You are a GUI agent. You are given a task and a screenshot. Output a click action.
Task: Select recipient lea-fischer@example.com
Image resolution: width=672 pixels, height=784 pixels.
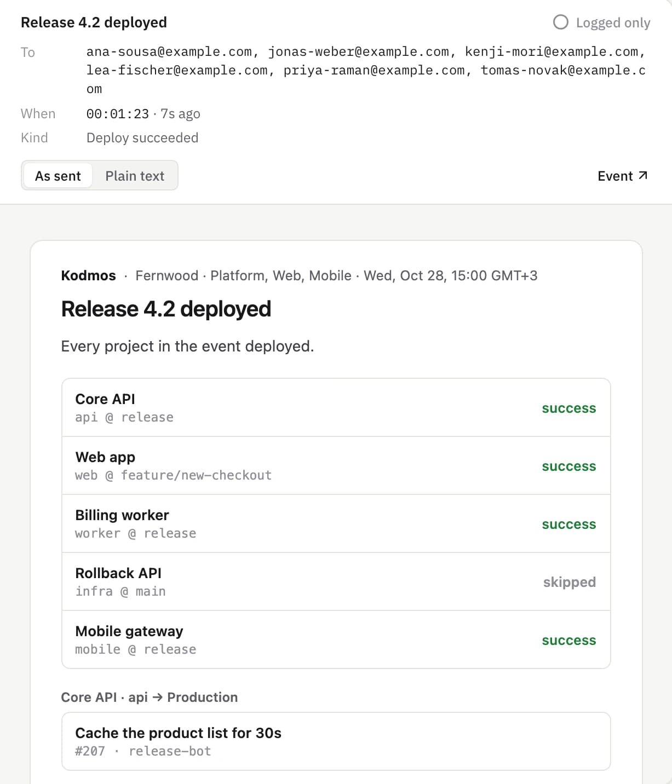177,71
